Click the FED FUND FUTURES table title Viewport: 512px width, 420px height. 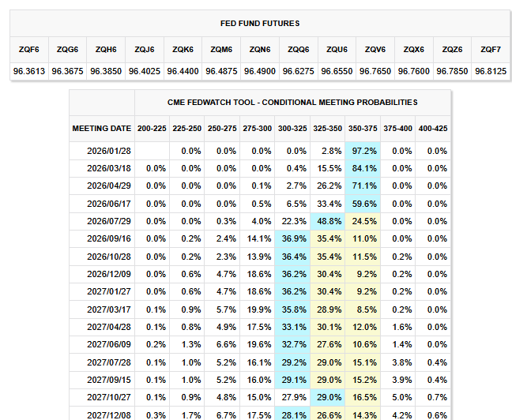tap(260, 24)
